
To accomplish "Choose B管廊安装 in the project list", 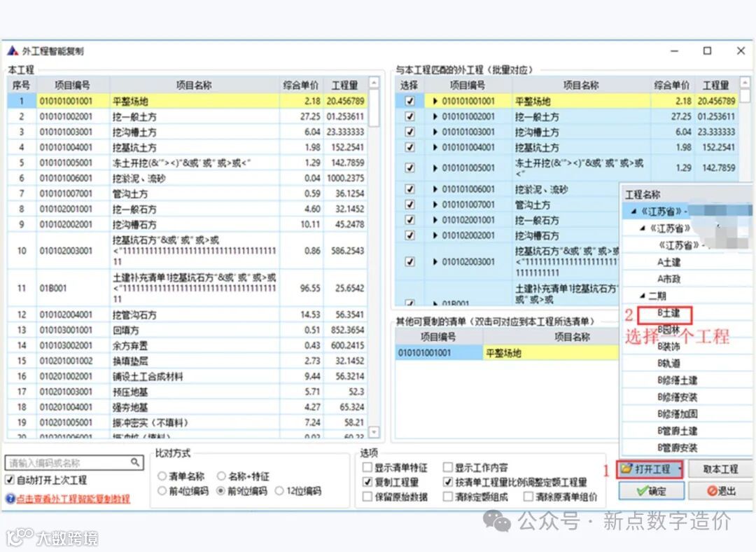I will pos(677,448).
